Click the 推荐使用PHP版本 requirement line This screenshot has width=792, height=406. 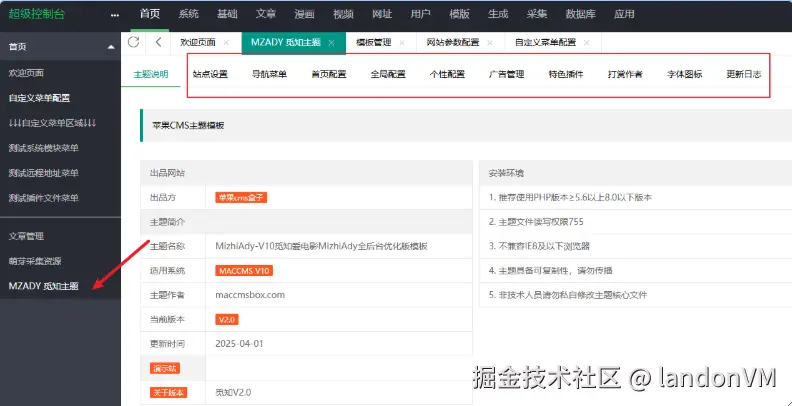point(570,197)
